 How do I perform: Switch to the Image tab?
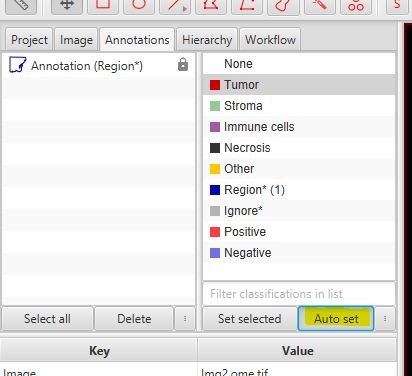click(76, 40)
